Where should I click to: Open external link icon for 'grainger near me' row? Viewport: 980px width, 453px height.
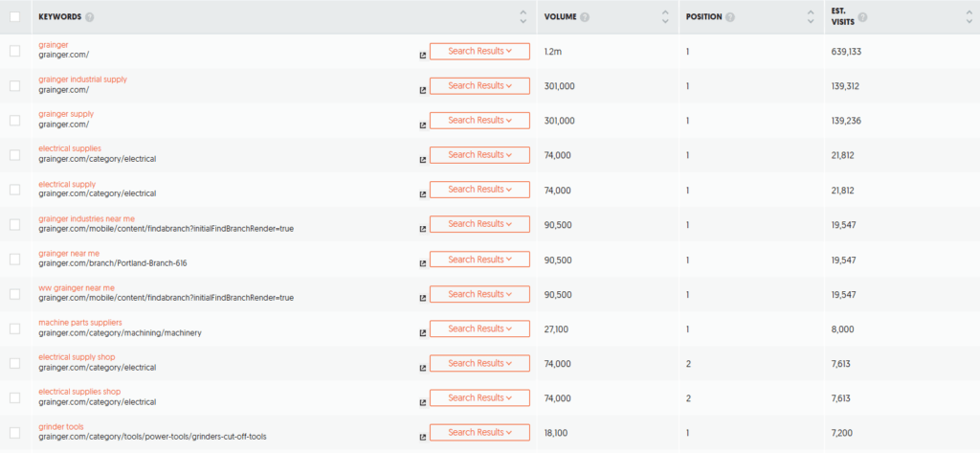point(422,263)
